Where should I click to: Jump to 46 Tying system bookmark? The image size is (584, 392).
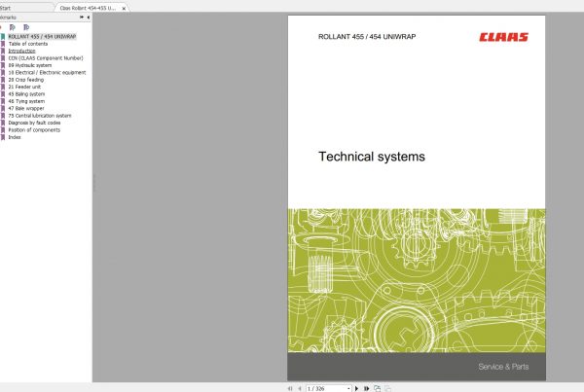[26, 101]
